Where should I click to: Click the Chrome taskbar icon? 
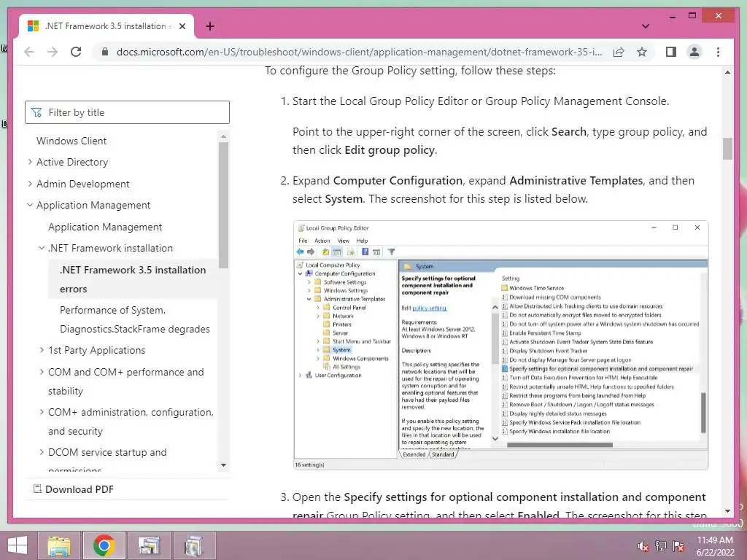pos(104,545)
